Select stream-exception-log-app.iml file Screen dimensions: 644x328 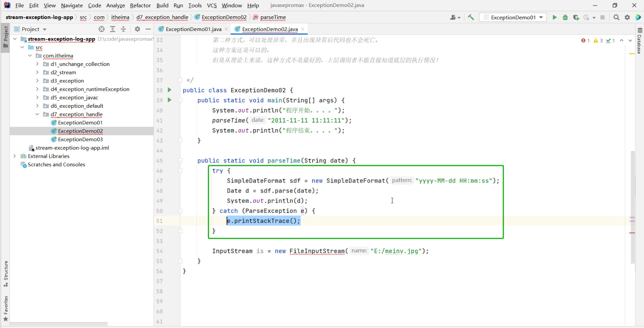pyautogui.click(x=72, y=148)
